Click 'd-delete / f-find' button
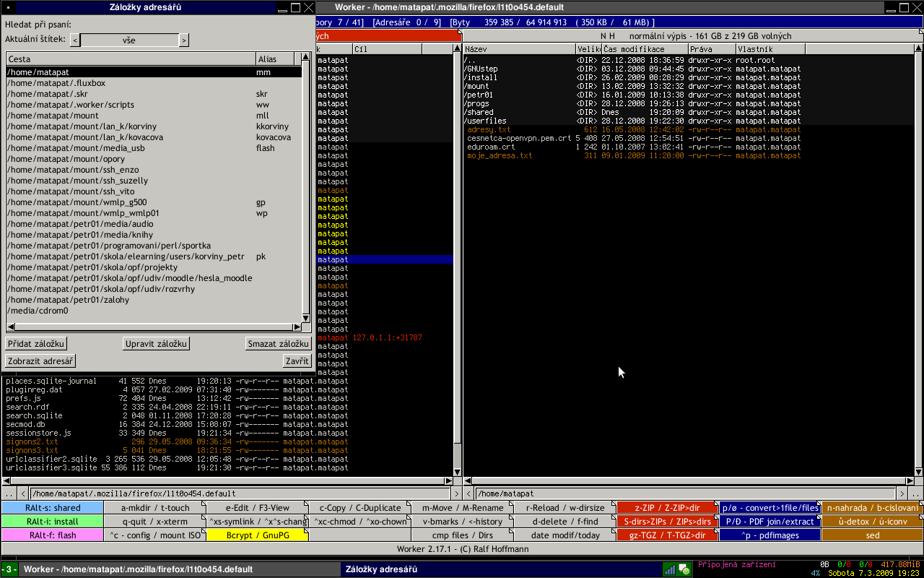Screen dimensions: 924x578 click(x=565, y=522)
